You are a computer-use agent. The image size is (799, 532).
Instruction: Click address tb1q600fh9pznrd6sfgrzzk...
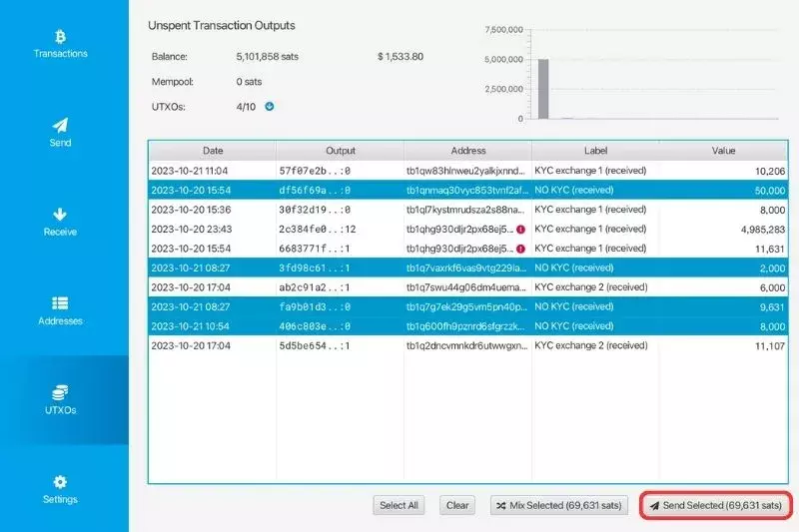[465, 326]
